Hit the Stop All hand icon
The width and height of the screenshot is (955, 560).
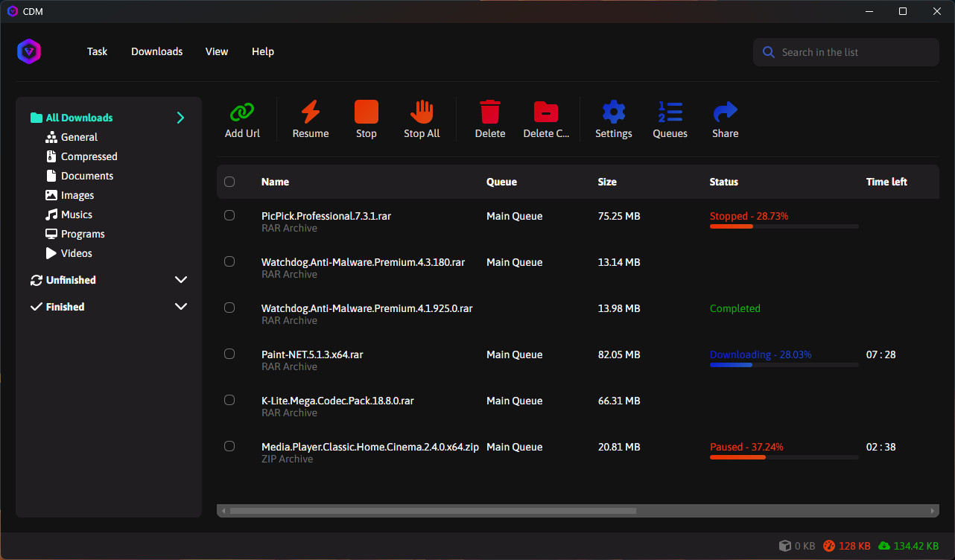(x=422, y=112)
